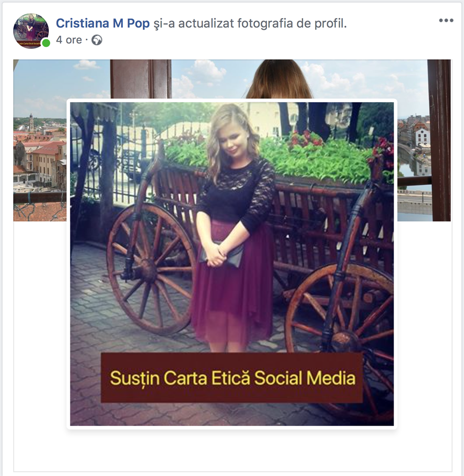Open the small round profile avatar
This screenshot has height=476, width=464.
[30, 30]
